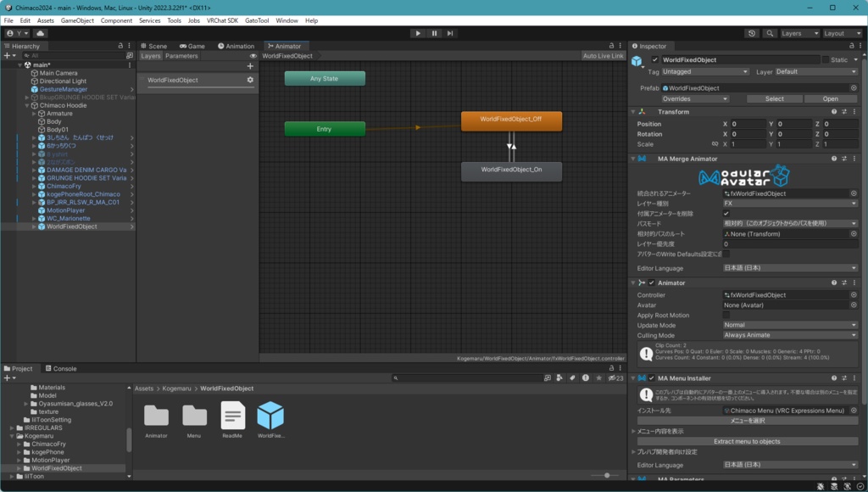Open object picker for Animator Controller field
The image size is (868, 492).
click(x=854, y=294)
